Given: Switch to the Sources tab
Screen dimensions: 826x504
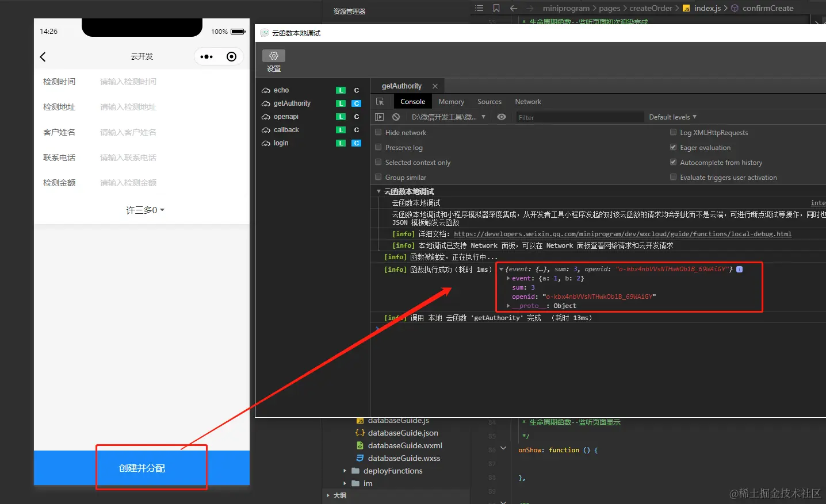Looking at the screenshot, I should (489, 102).
